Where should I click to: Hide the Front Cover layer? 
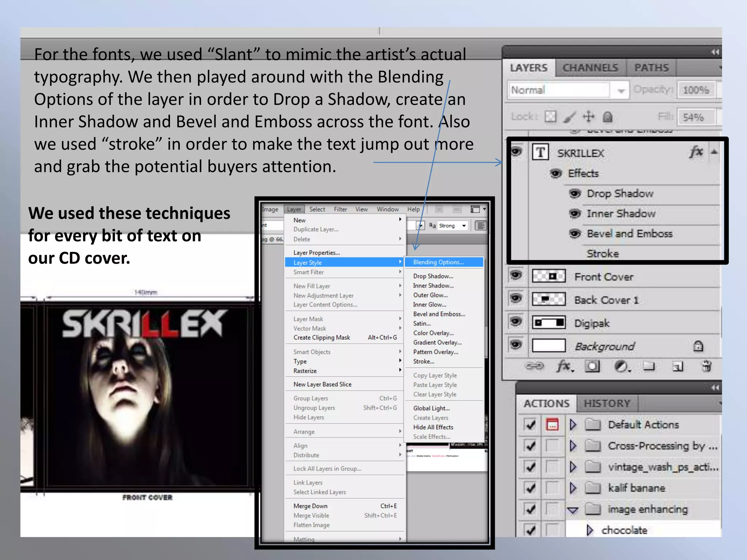tap(516, 275)
